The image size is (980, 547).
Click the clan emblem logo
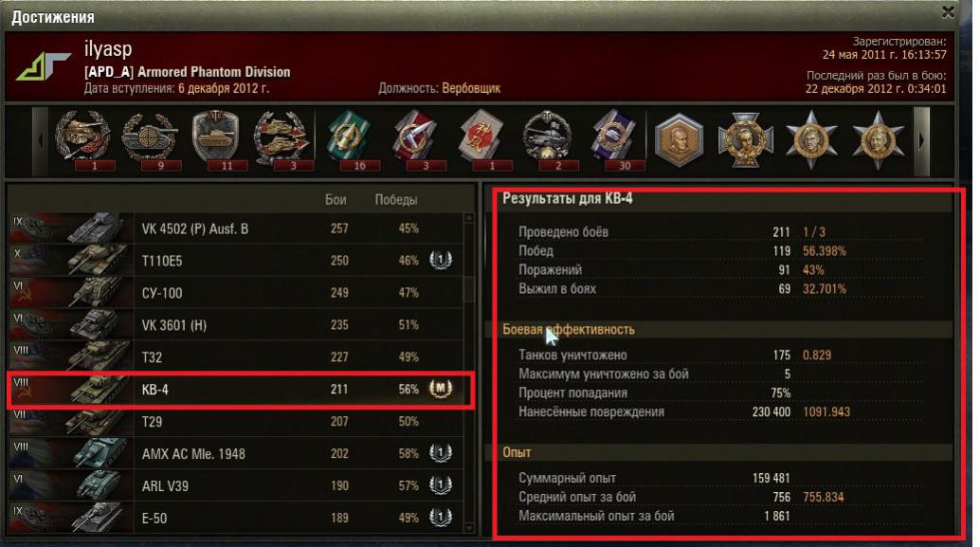[x=43, y=65]
